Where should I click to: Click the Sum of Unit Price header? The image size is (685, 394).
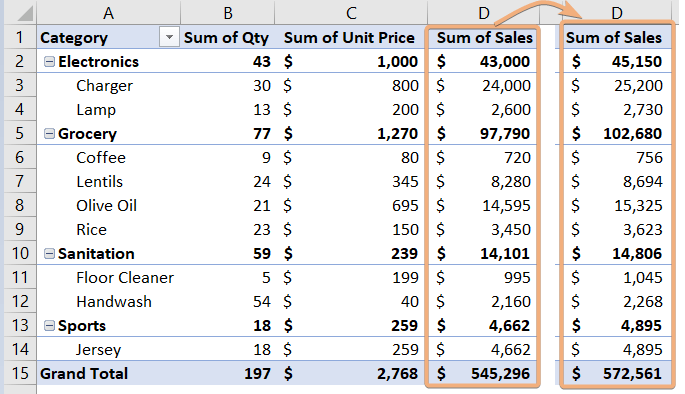pyautogui.click(x=349, y=38)
